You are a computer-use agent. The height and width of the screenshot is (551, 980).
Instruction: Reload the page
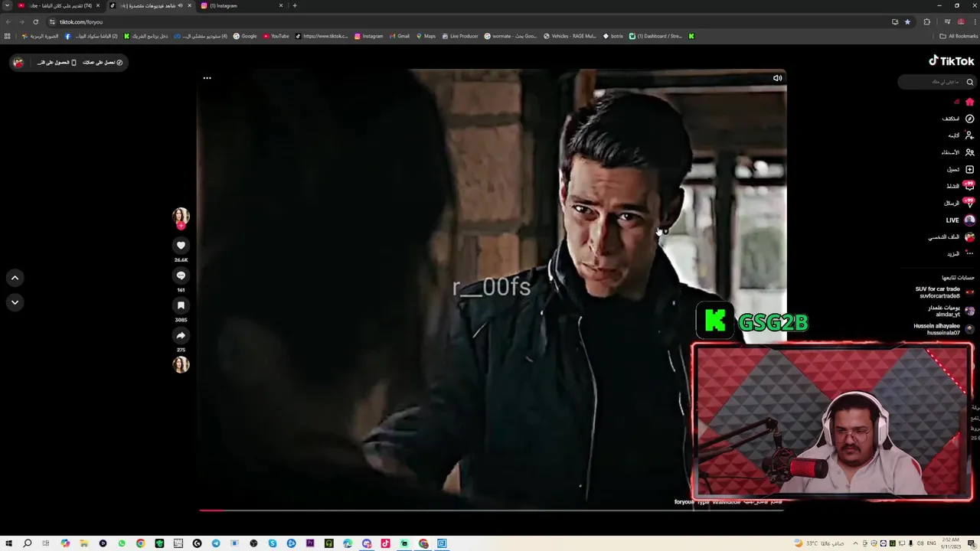[x=35, y=21]
